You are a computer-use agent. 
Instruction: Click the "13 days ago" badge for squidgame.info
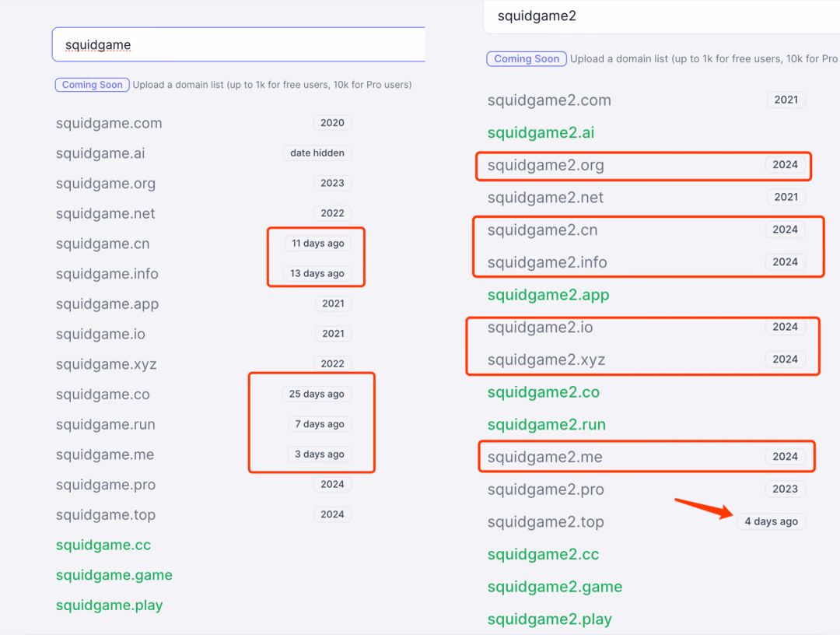[x=317, y=273]
